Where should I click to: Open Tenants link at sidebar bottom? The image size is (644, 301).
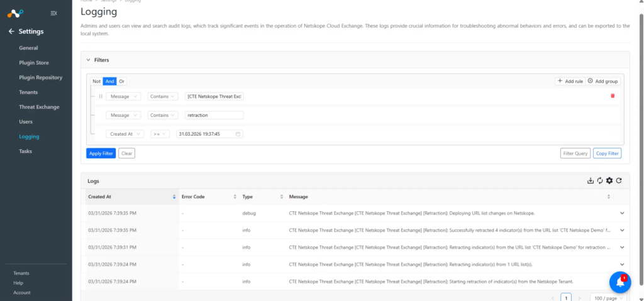tap(21, 273)
